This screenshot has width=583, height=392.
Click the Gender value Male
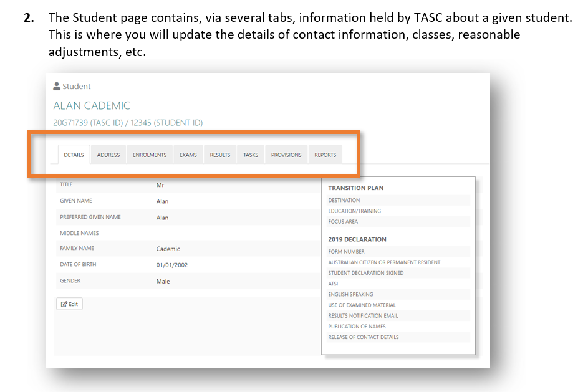coord(163,281)
